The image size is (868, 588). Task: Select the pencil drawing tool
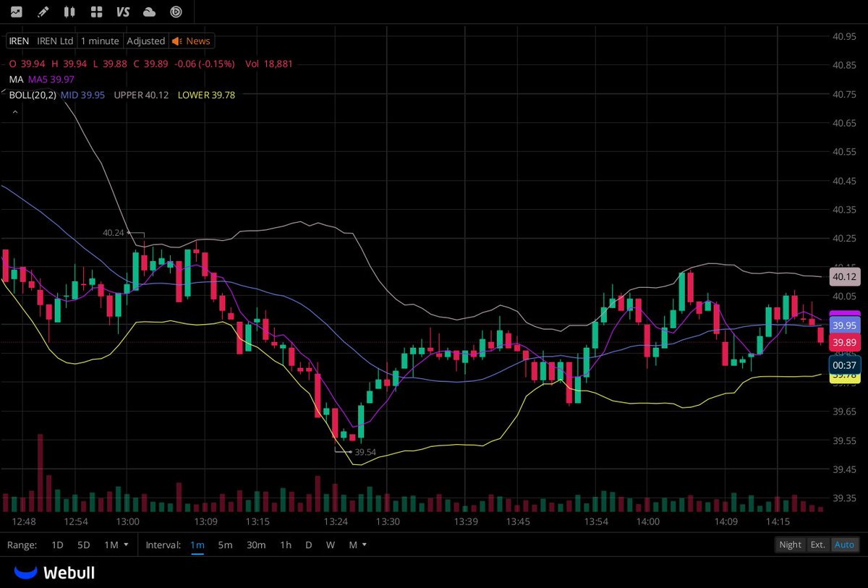43,12
